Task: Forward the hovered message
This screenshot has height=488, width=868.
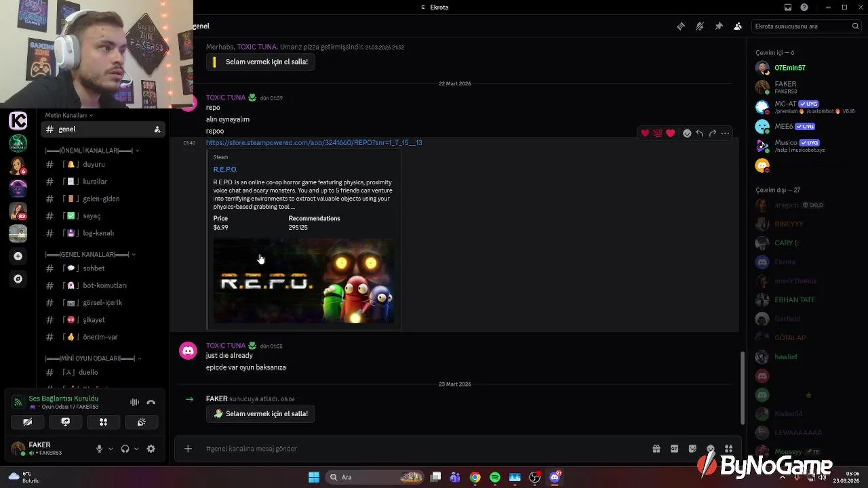Action: pos(712,133)
